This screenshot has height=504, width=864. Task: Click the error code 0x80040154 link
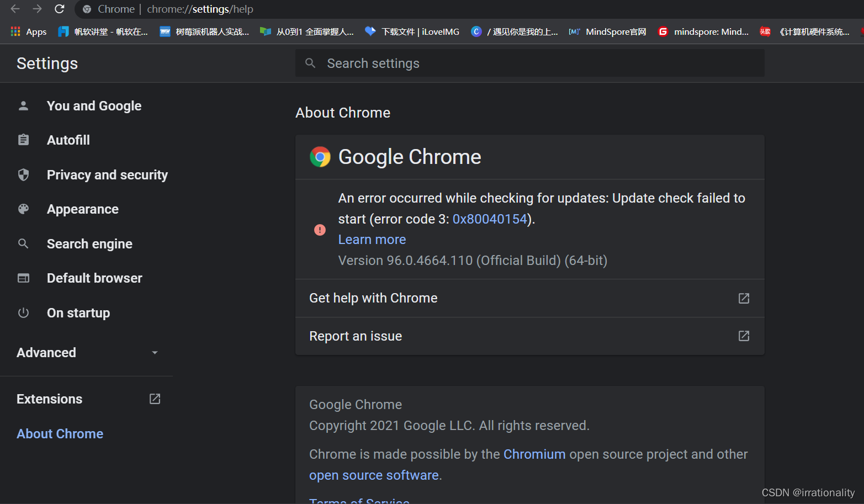[489, 219]
